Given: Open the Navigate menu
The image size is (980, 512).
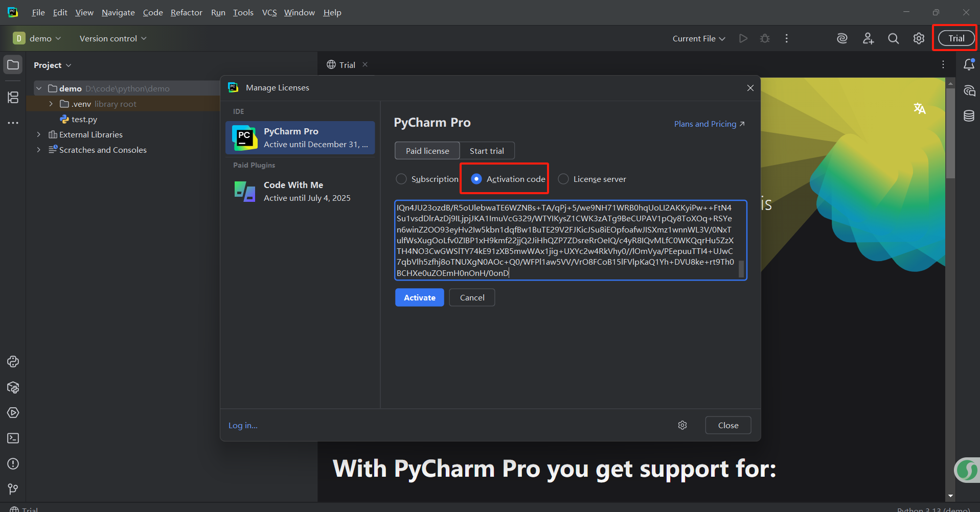Looking at the screenshot, I should tap(118, 12).
